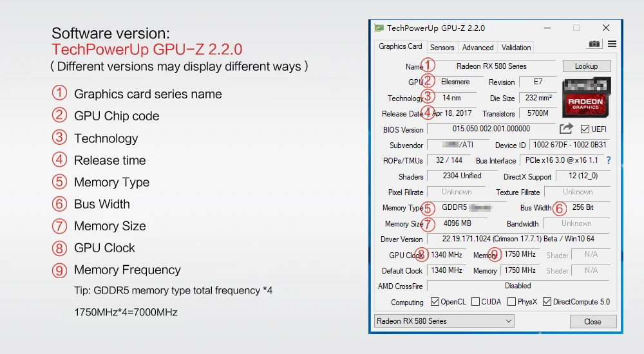
Task: Click the BIOS Version value field
Action: (x=491, y=129)
